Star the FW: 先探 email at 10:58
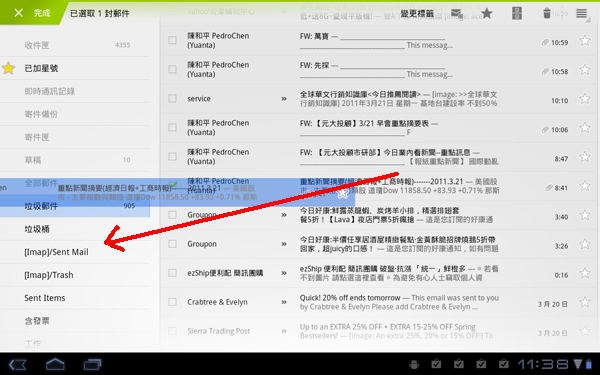 [x=584, y=69]
